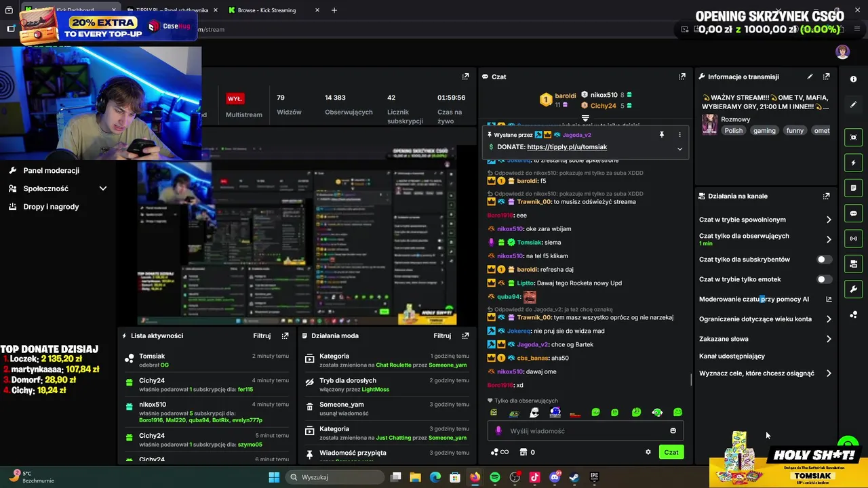The image size is (868, 488).
Task: Click Someone_yam name in Działania moda
Action: (x=342, y=405)
